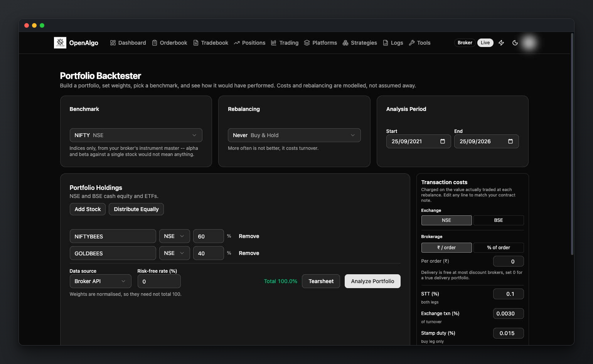Click the page vertical scrollbar
593x364 pixels.
572,144
